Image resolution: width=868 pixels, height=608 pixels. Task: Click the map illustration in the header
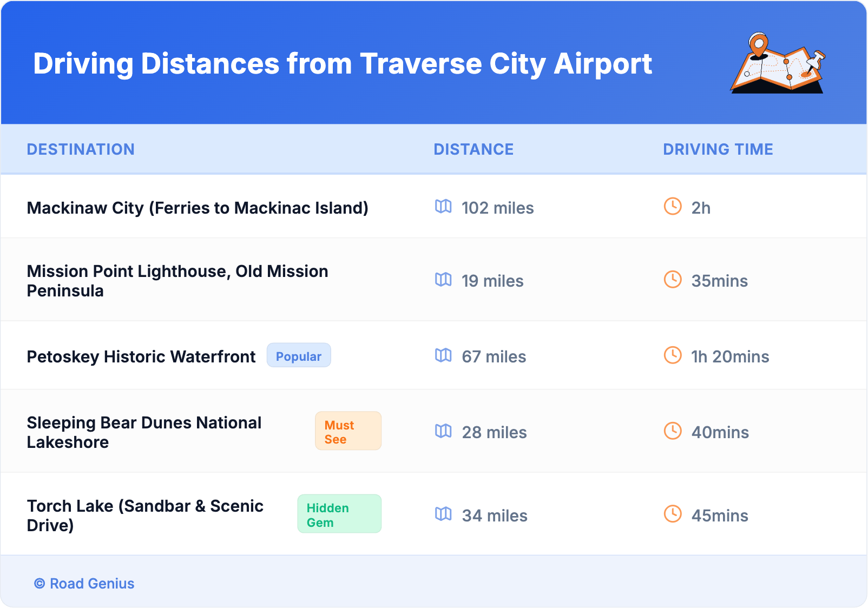click(x=778, y=64)
